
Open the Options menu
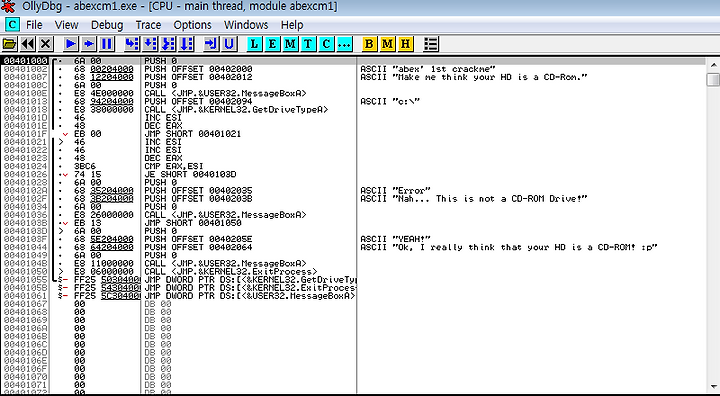click(192, 25)
